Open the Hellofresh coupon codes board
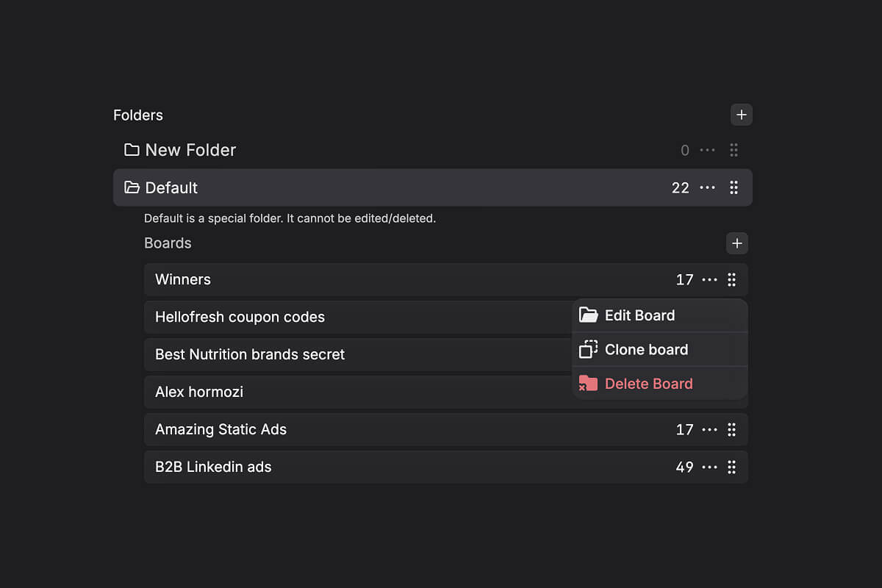The height and width of the screenshot is (588, 882). [x=240, y=318]
